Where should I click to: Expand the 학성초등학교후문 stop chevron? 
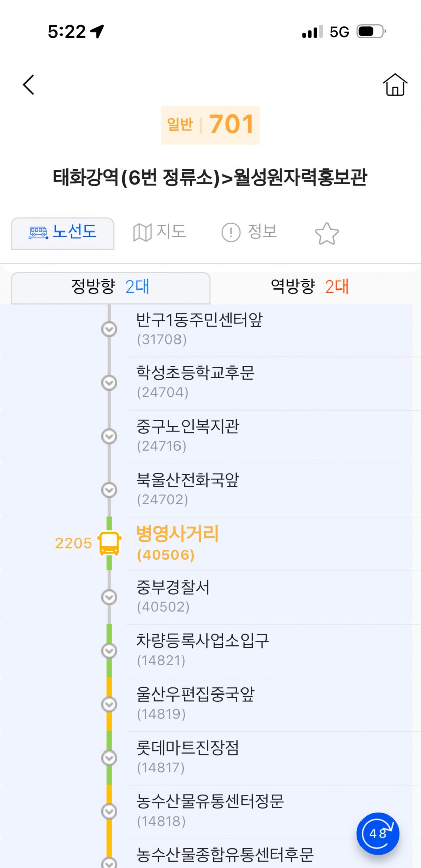(x=109, y=383)
